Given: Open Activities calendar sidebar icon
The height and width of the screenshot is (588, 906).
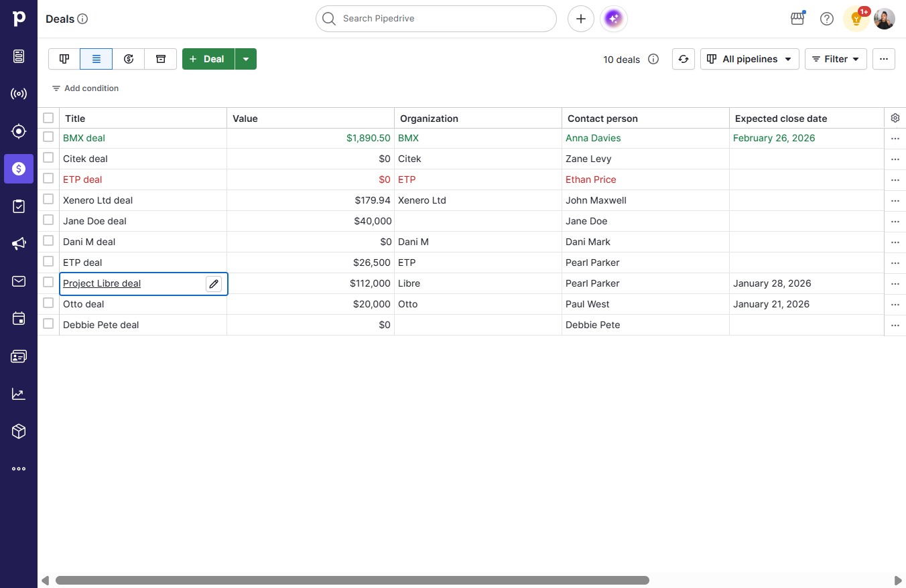Looking at the screenshot, I should 19,319.
